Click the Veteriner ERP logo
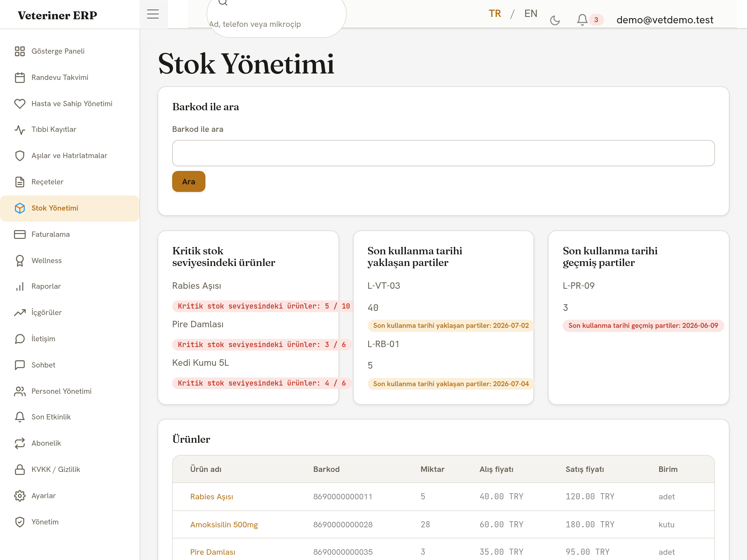Image resolution: width=747 pixels, height=560 pixels. tap(57, 15)
